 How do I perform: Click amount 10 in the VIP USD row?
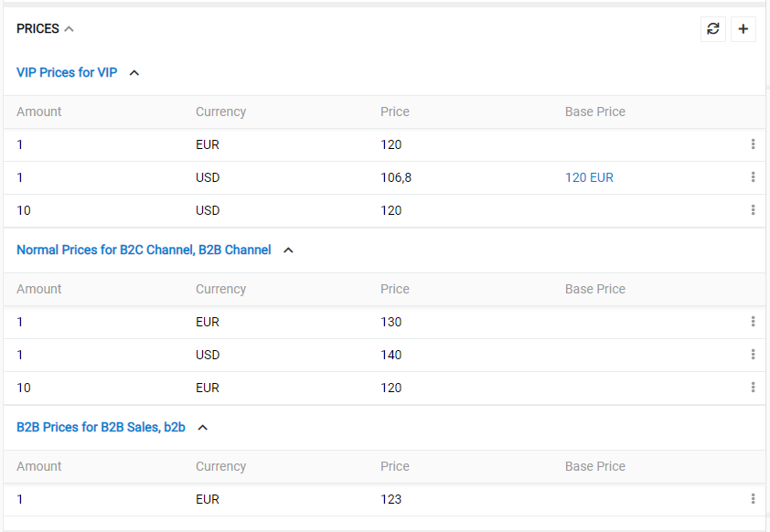pos(23,210)
